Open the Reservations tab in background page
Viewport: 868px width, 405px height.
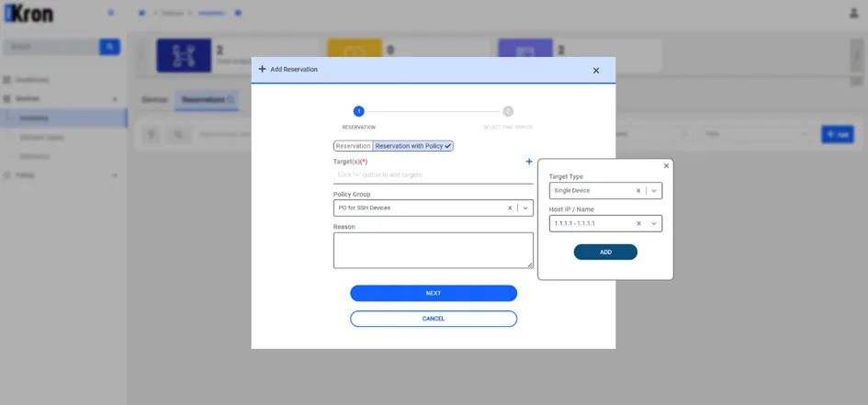coord(207,100)
